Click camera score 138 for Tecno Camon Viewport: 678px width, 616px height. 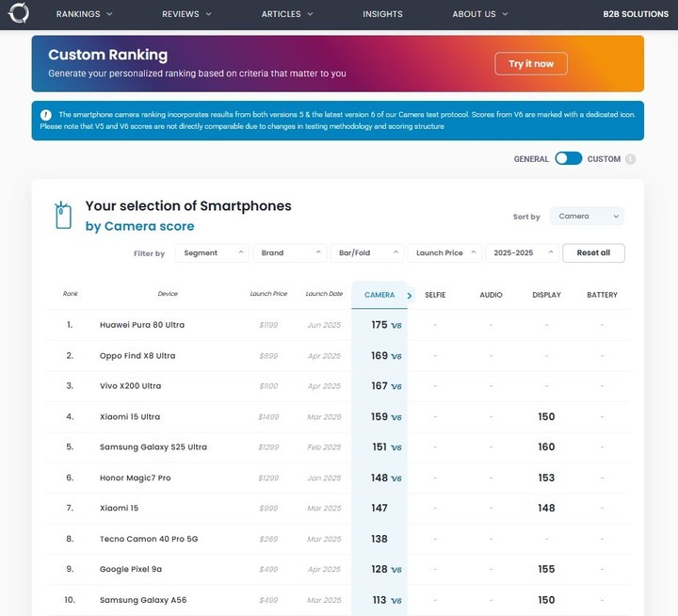(x=379, y=539)
